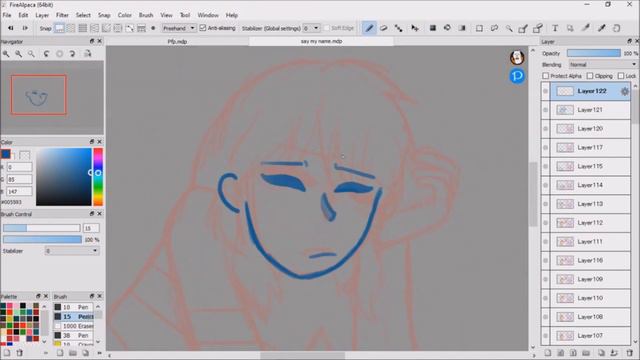Screen dimensions: 640x360
Task: Open the Freehand mode dropdown
Action: [x=179, y=28]
